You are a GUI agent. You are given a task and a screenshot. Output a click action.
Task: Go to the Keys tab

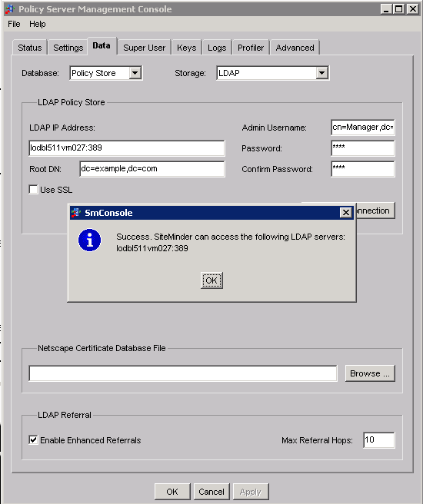[x=187, y=48]
